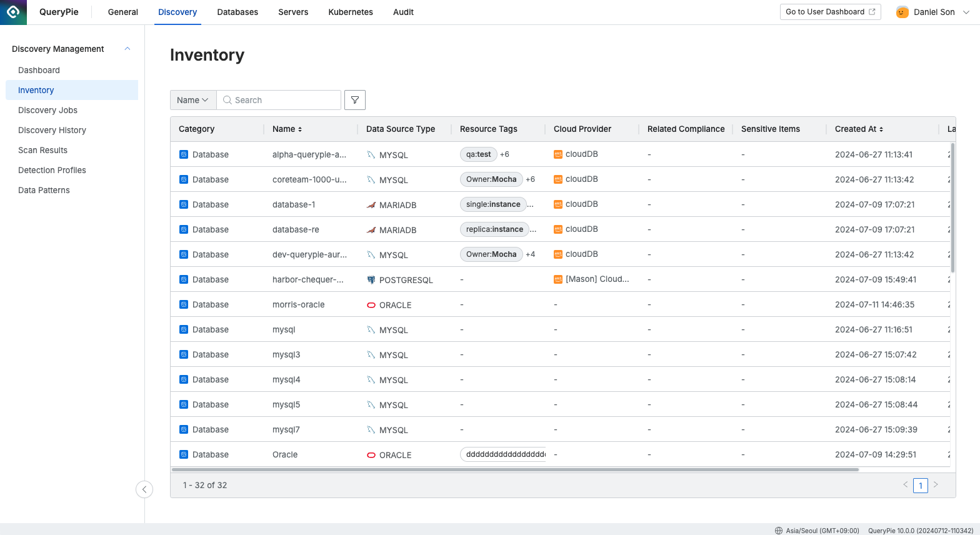The width and height of the screenshot is (980, 535).
Task: Click the QueryPie logo icon
Action: pyautogui.click(x=13, y=12)
